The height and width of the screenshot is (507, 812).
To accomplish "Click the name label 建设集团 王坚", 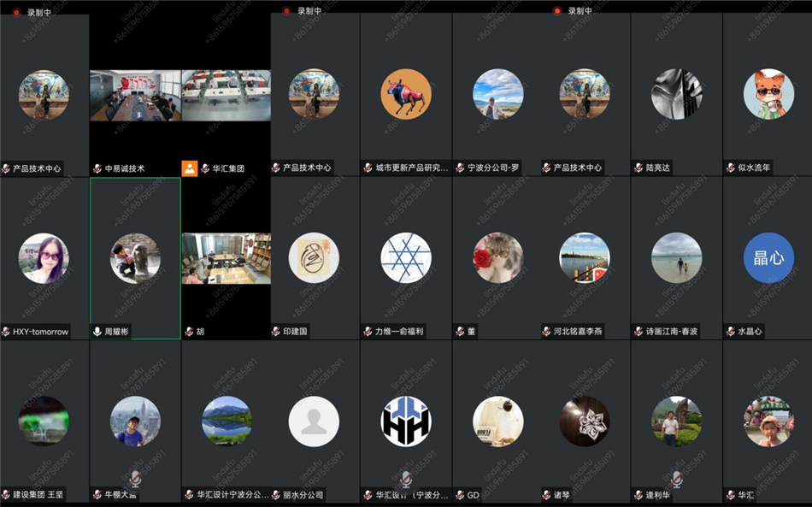I will coord(37,492).
